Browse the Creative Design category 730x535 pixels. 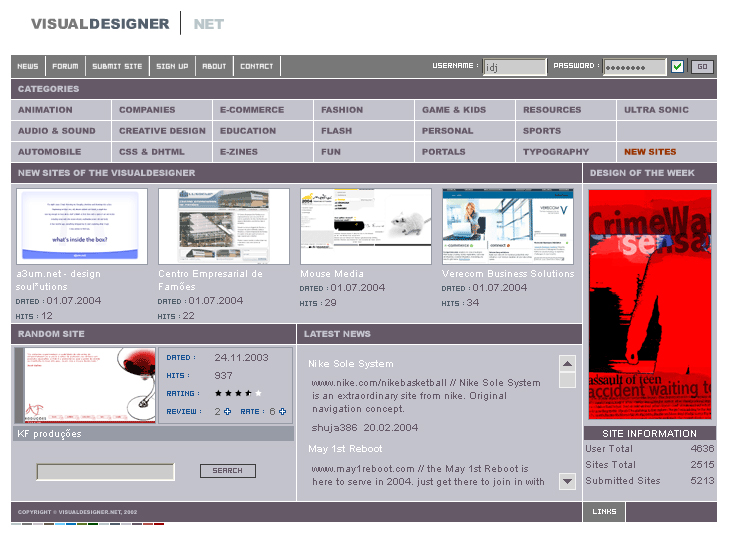coord(162,131)
